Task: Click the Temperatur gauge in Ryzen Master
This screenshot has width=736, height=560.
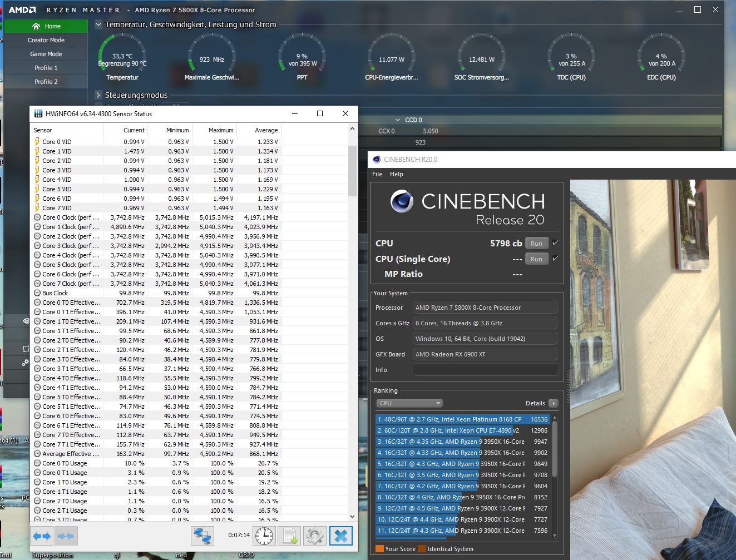Action: click(122, 57)
